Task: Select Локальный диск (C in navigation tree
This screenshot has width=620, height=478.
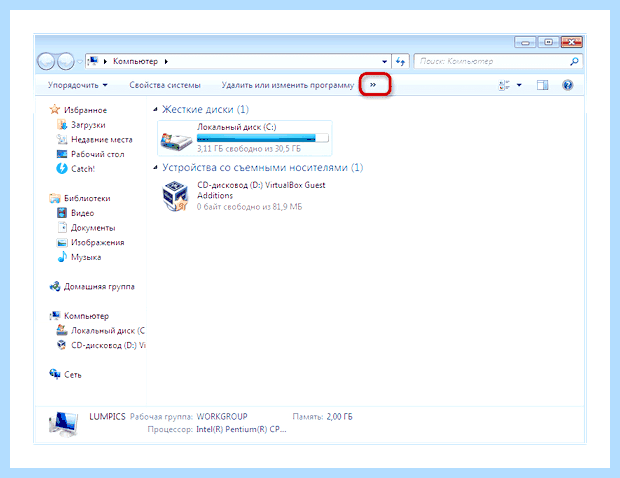Action: tap(108, 331)
